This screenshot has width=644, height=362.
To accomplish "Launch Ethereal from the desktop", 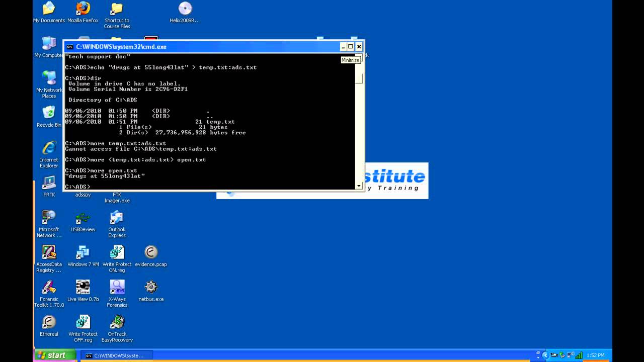I will (49, 326).
